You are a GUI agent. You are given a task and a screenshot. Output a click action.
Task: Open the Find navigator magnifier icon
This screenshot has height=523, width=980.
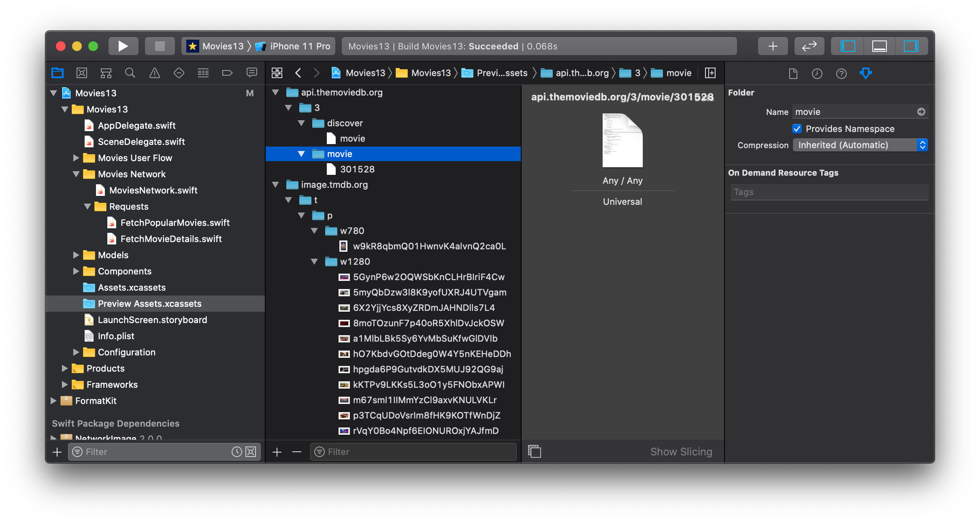click(x=130, y=73)
